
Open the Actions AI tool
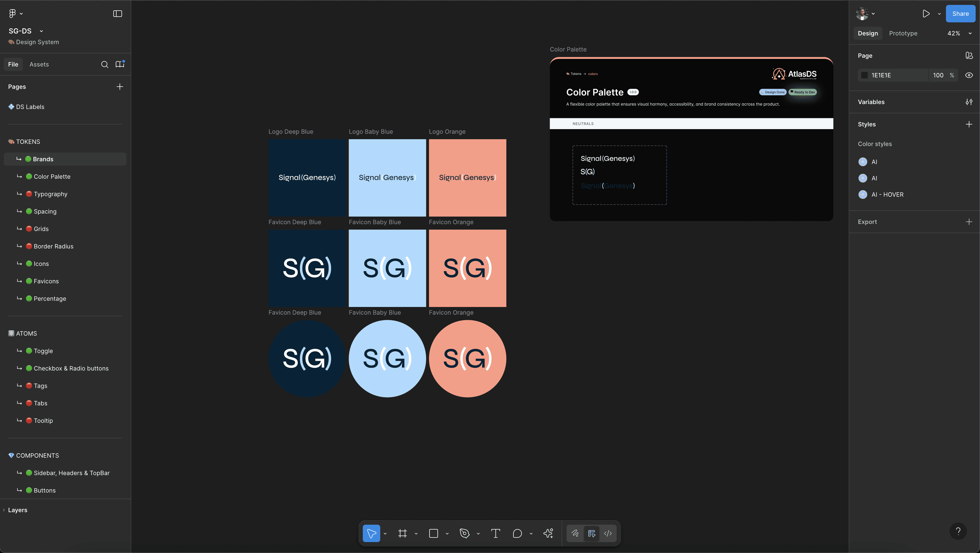click(548, 533)
